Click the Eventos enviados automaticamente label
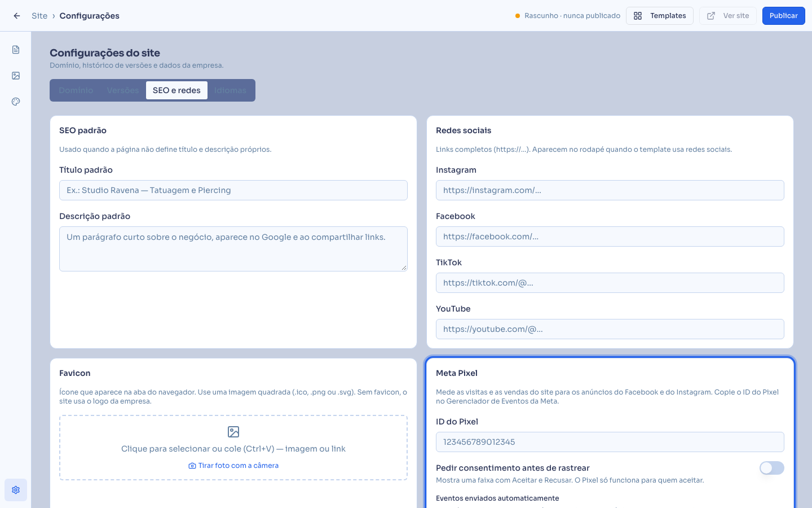Viewport: 812px width, 508px height. [x=497, y=498]
